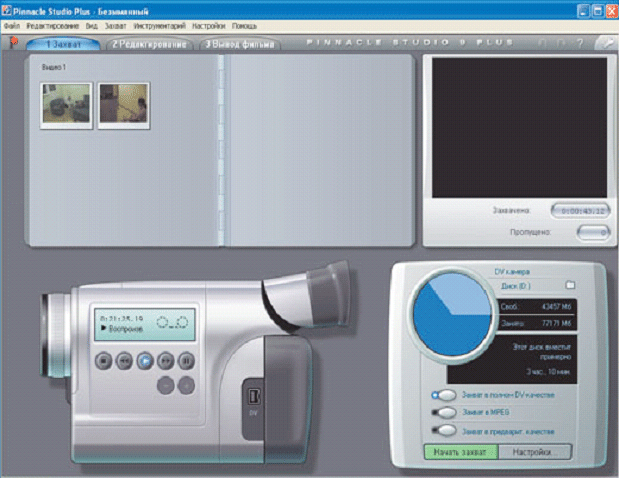Click the redo icon near the help mark
Image resolution: width=619 pixels, height=478 pixels.
[x=561, y=43]
